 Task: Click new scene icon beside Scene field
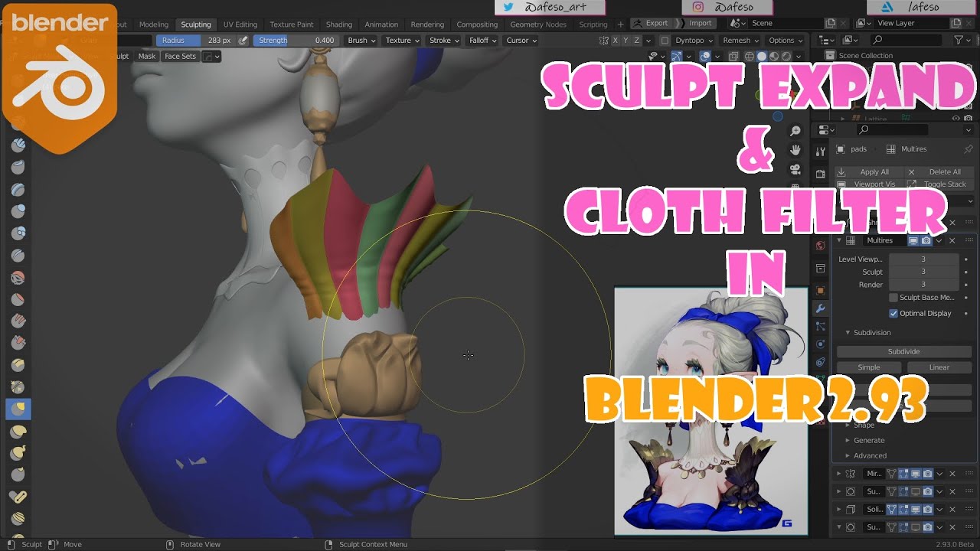pyautogui.click(x=831, y=24)
